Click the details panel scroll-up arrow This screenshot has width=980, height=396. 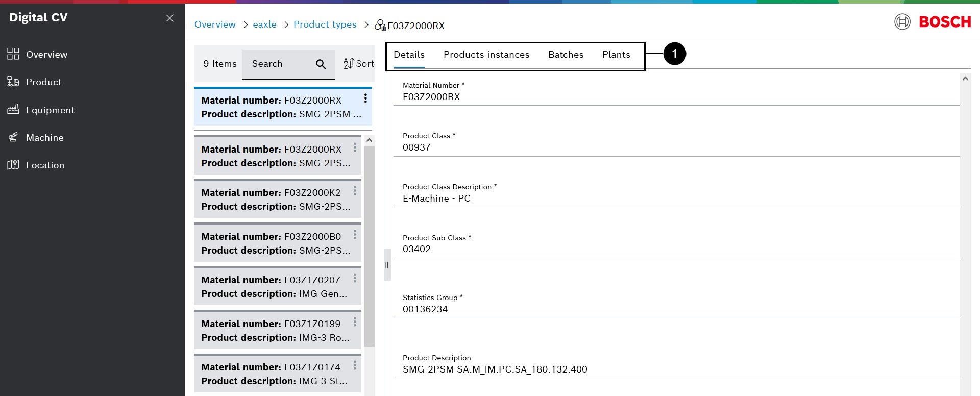[965, 79]
